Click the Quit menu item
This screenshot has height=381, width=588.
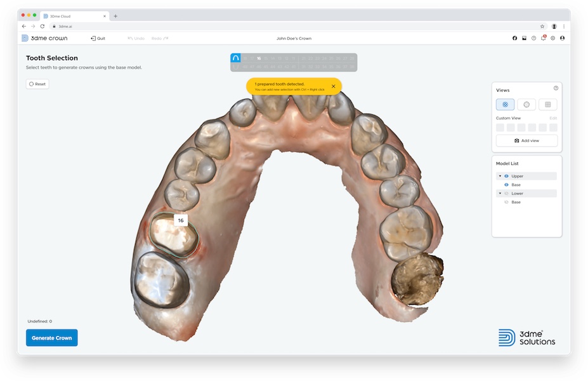tap(98, 38)
